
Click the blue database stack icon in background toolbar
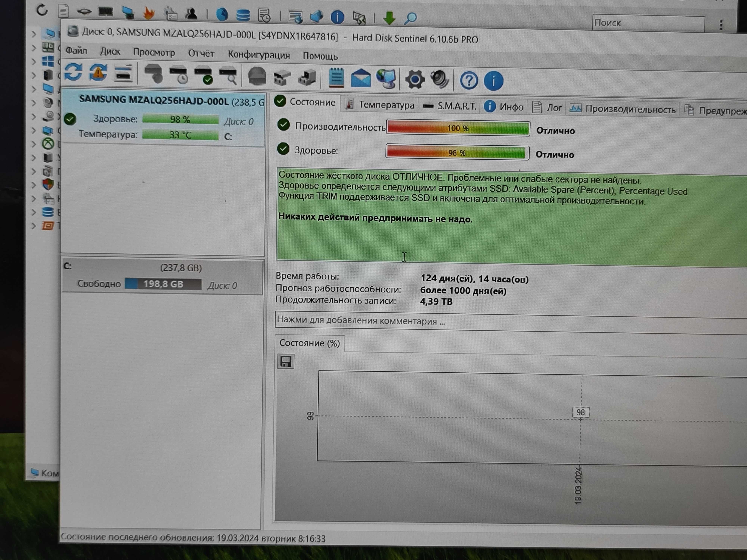pyautogui.click(x=243, y=15)
